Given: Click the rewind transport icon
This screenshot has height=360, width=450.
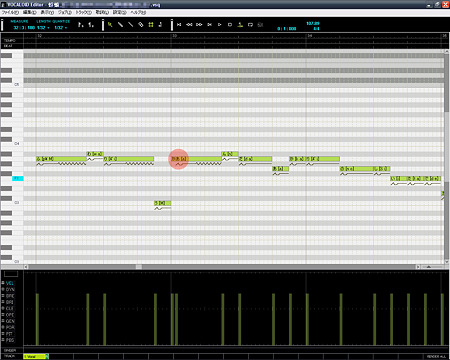Looking at the screenshot, I should point(189,25).
